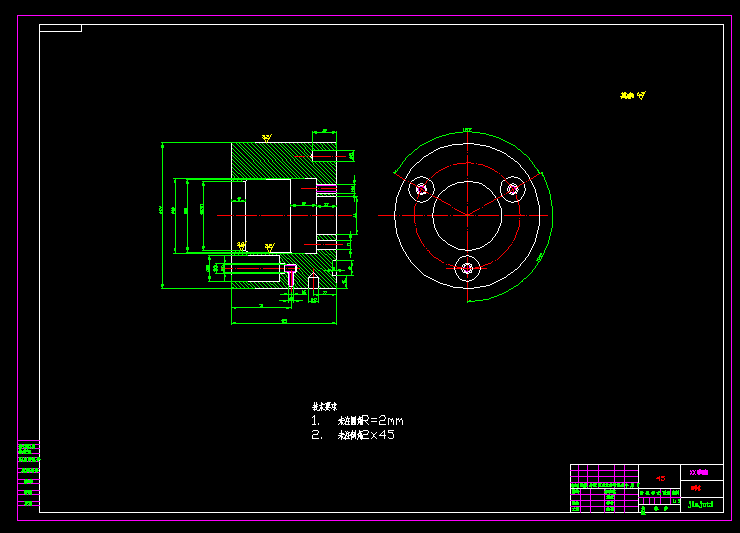Click the 'R=2mm' technical requirement line
Image resolution: width=740 pixels, height=533 pixels.
tap(357, 420)
